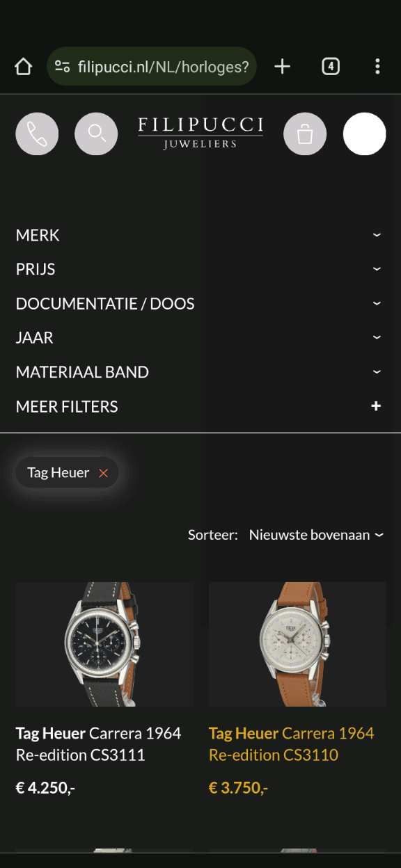Expand the MATERIAAL BAND filter
Image resolution: width=401 pixels, height=868 pixels.
(200, 372)
